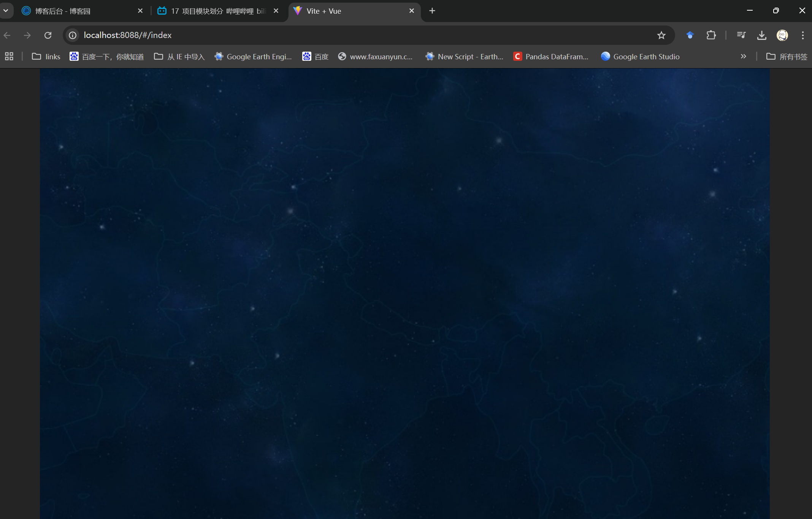Open the Extensions puzzle icon
812x519 pixels.
[711, 35]
